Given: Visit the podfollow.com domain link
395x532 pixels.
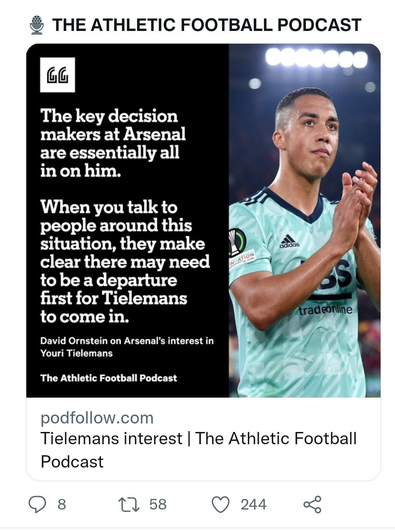Looking at the screenshot, I should [x=97, y=418].
